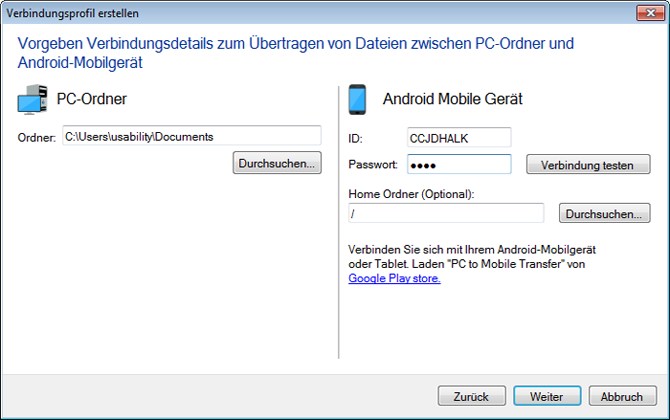Click into the ID text field
The height and width of the screenshot is (420, 670).
459,137
